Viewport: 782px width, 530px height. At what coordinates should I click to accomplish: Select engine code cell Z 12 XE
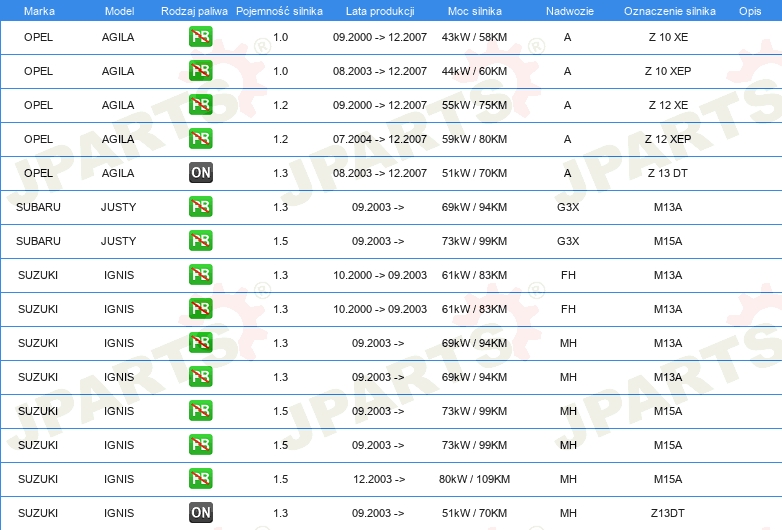pyautogui.click(x=668, y=105)
